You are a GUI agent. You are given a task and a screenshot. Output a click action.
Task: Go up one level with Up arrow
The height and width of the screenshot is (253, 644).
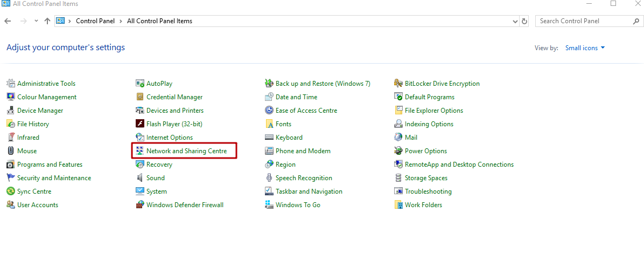tap(47, 21)
